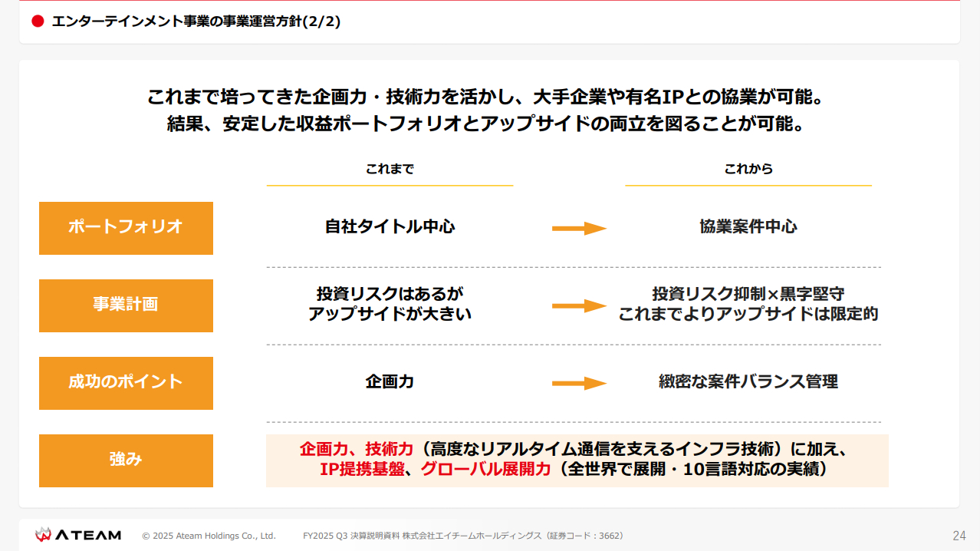Click the 自社タイトル中心 text
The width and height of the screenshot is (980, 551).
[x=390, y=227]
